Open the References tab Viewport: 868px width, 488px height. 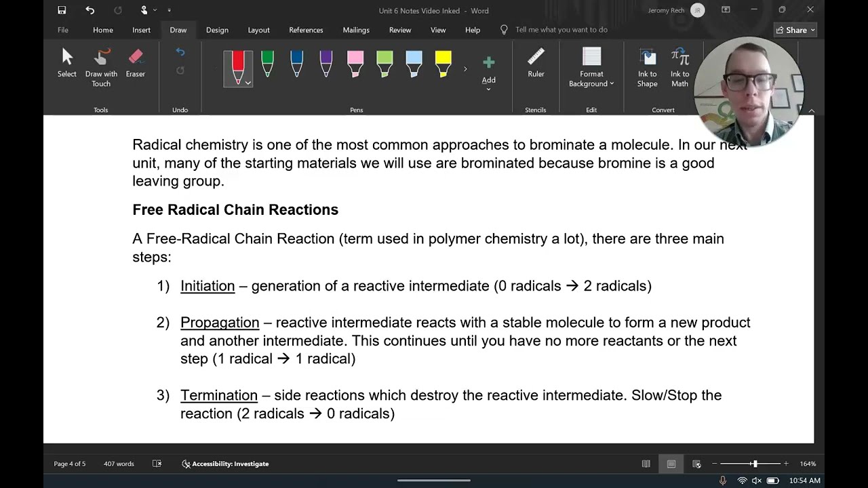[x=306, y=30]
